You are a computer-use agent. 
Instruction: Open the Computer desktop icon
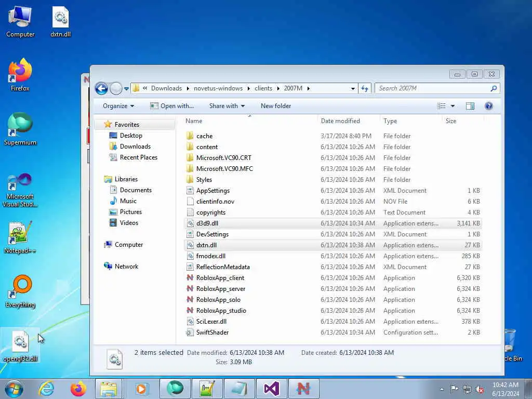click(20, 21)
